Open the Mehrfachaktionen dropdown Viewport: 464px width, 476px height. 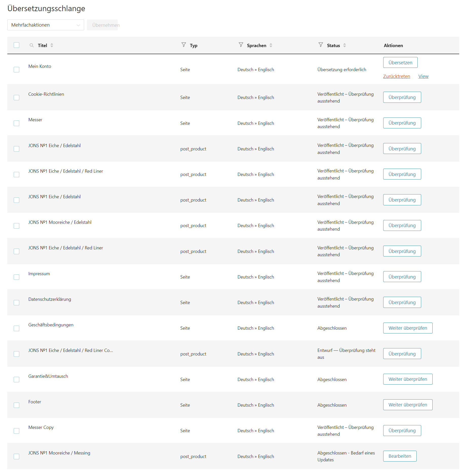click(x=46, y=25)
